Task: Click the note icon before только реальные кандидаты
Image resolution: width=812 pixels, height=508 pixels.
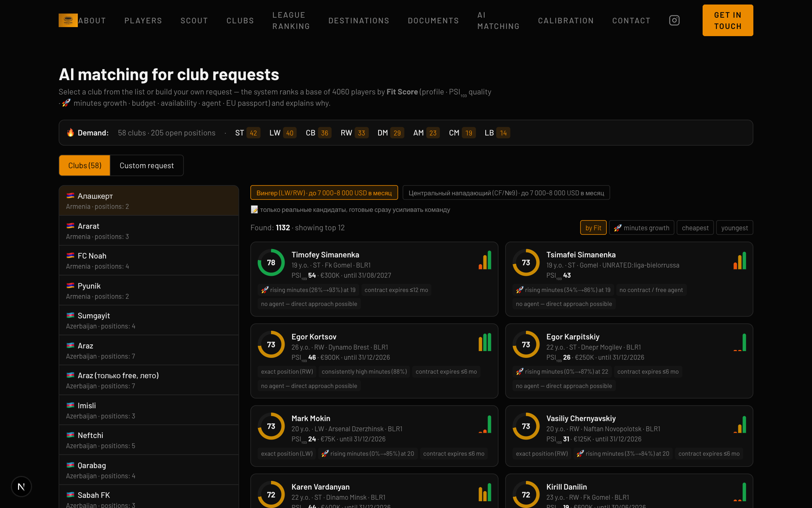Action: coord(255,210)
